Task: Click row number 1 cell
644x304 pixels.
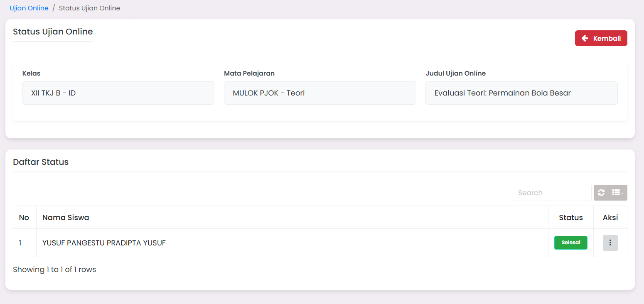Action: [x=22, y=243]
